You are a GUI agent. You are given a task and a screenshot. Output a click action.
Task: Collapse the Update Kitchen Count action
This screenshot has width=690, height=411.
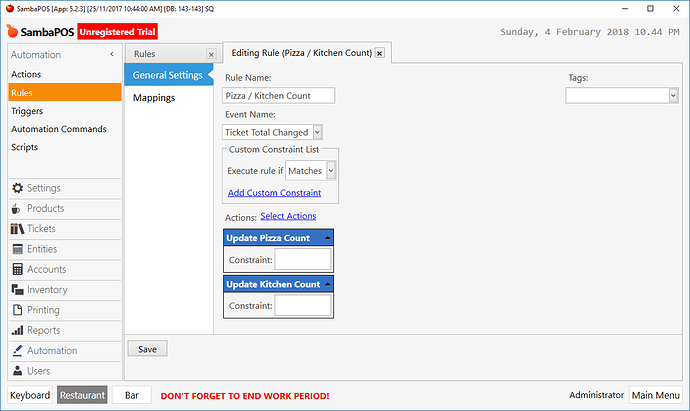tap(327, 284)
